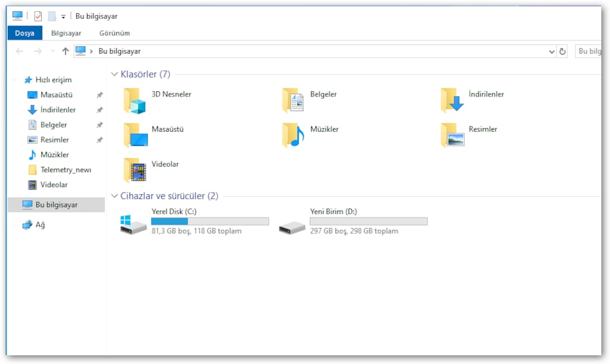Go back with the Back arrow
This screenshot has width=610, height=364.
(20, 51)
